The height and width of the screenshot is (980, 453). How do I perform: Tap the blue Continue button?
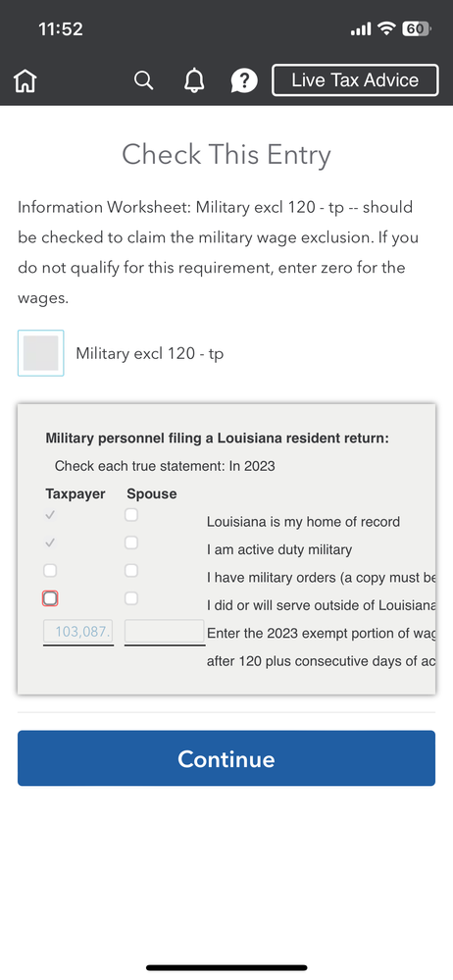pos(226,758)
